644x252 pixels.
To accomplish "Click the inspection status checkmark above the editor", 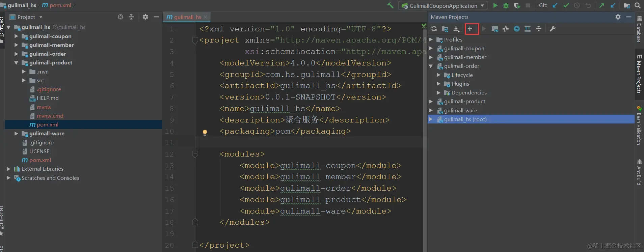I will (424, 26).
